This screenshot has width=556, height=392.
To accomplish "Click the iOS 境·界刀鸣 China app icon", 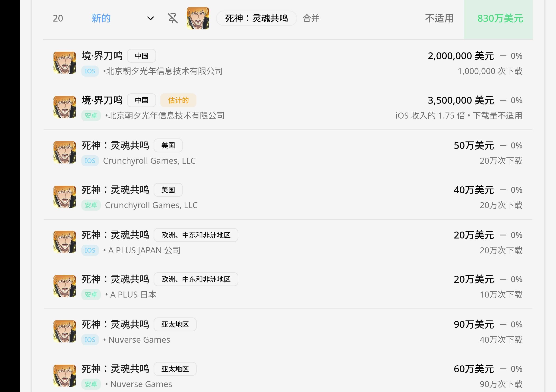I will click(64, 63).
